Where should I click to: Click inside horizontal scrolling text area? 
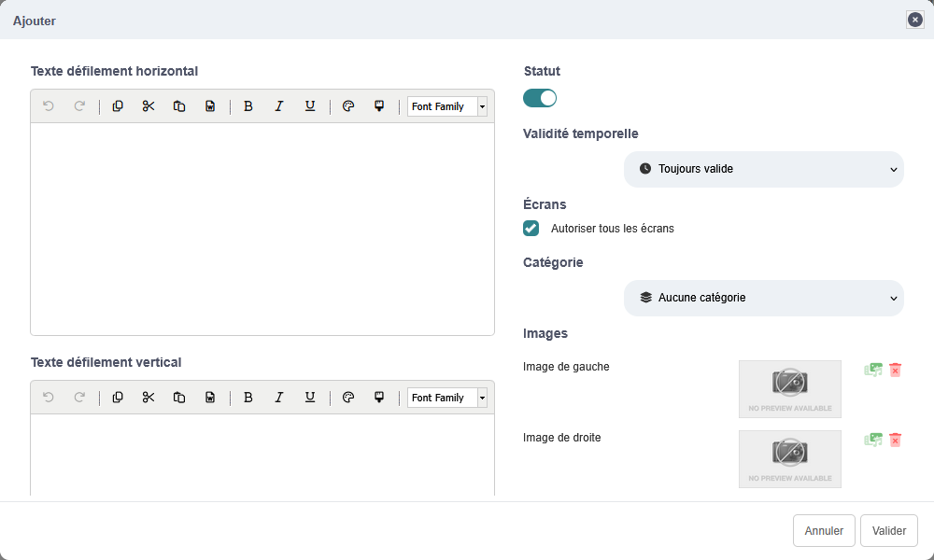click(x=262, y=229)
